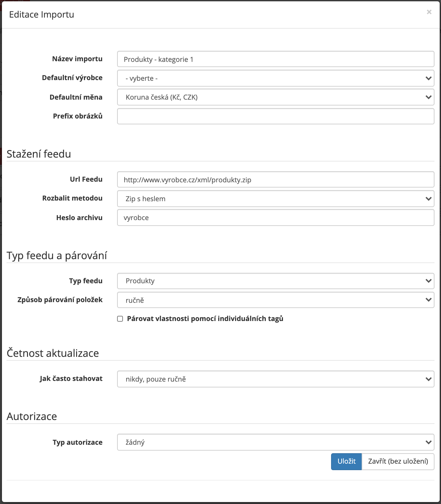Click the Url Feedu text field
The image size is (441, 504).
275,179
